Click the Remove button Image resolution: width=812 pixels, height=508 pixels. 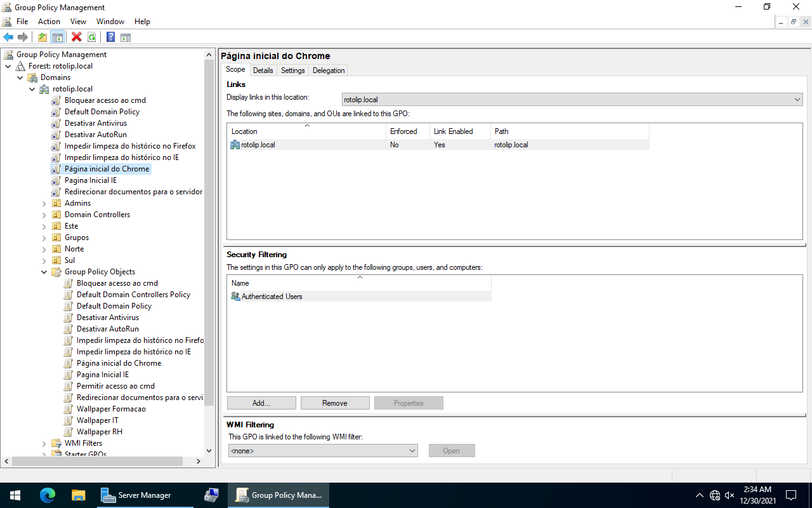tap(335, 403)
